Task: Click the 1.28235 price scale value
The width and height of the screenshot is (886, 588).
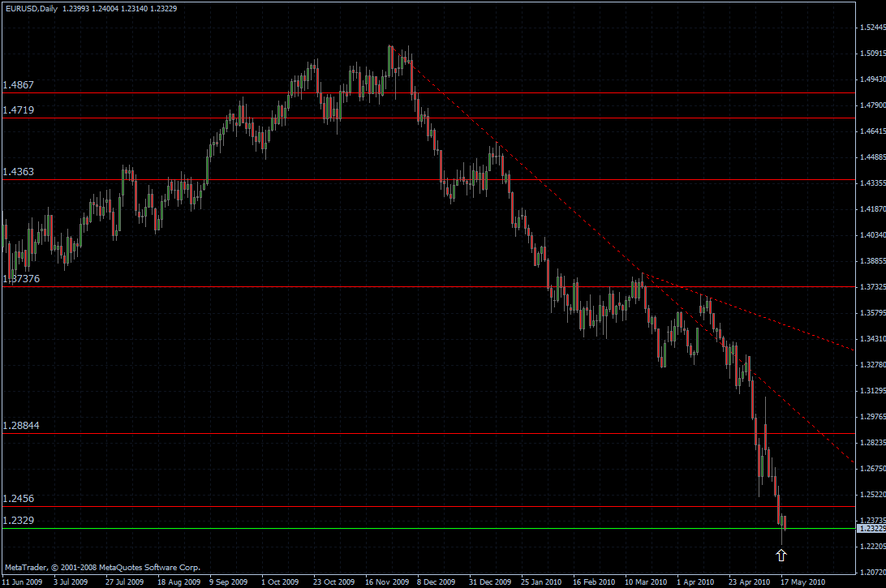Action: 872,443
